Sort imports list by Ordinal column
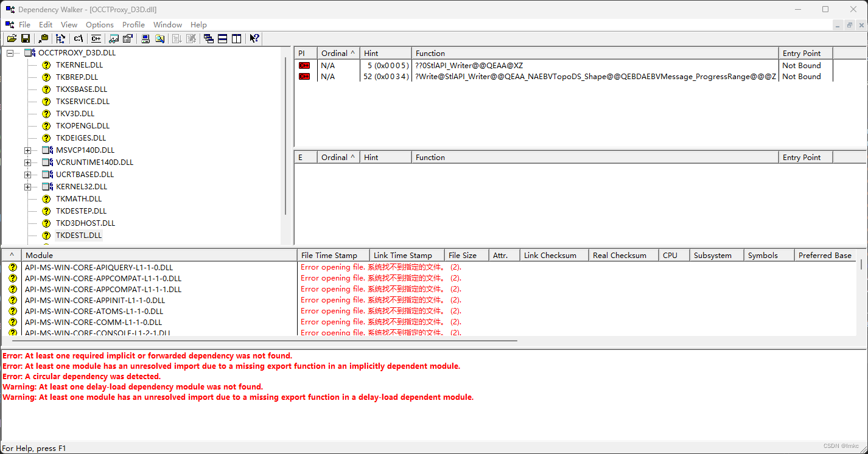Image resolution: width=868 pixels, height=454 pixels. (338, 53)
